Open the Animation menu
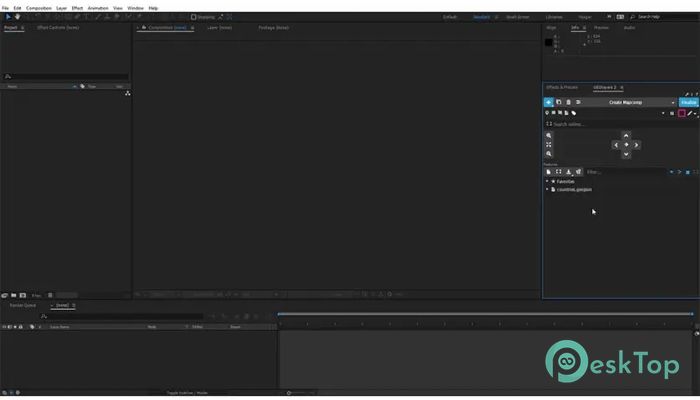The image size is (700, 400). pos(98,8)
